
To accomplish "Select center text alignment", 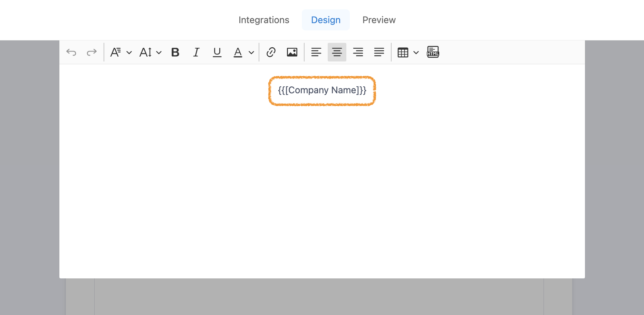I will pyautogui.click(x=337, y=52).
